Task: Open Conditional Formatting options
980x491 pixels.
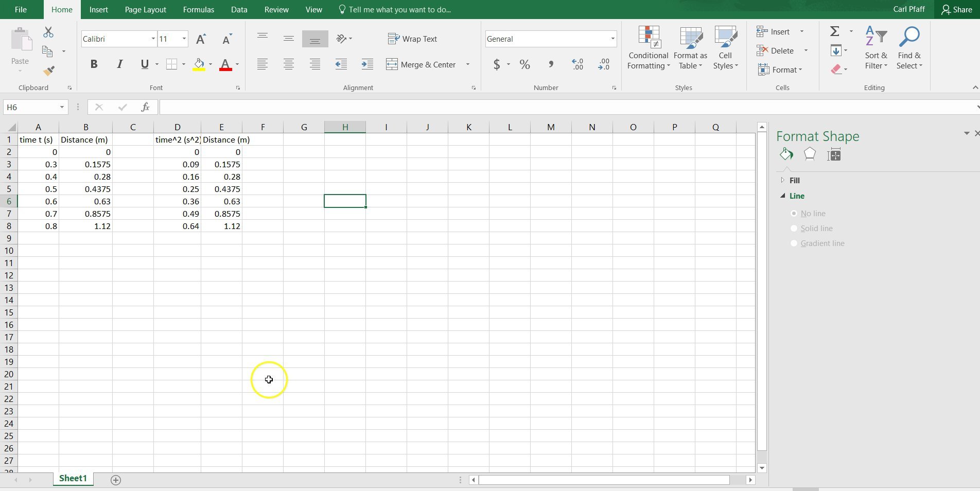Action: pos(647,49)
